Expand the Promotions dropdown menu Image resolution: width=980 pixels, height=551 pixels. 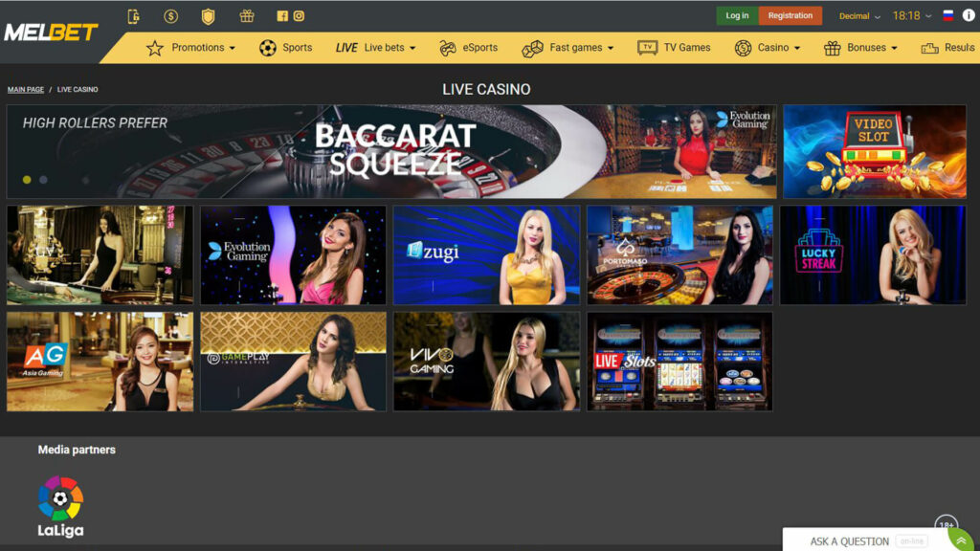[x=203, y=48]
